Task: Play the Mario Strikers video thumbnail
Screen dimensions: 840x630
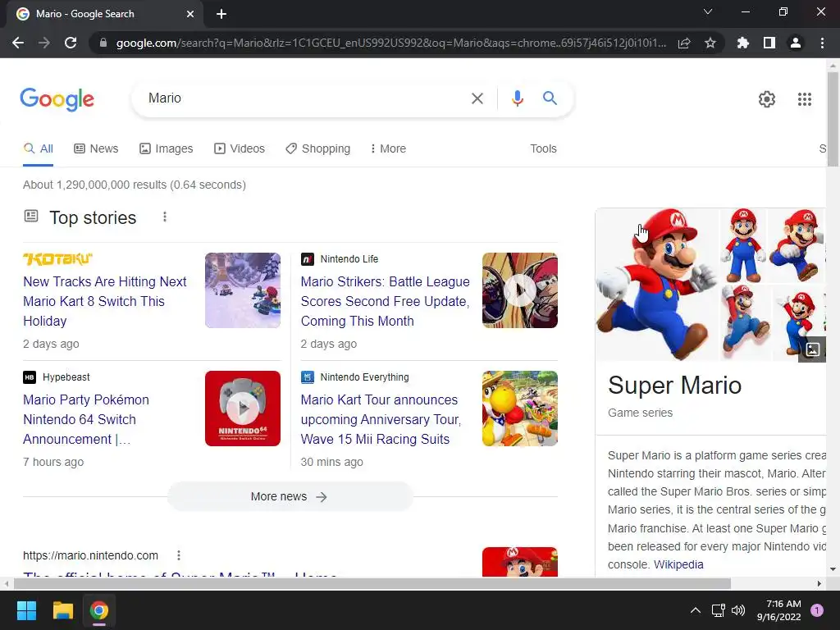Action: pyautogui.click(x=519, y=290)
